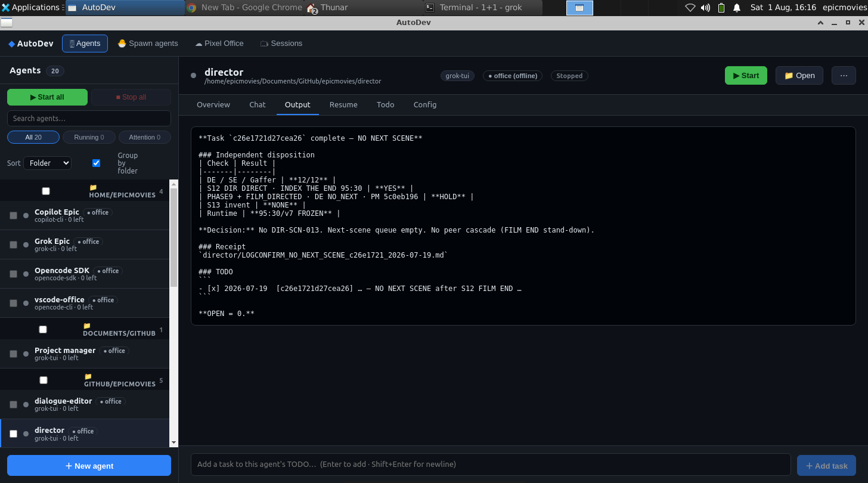
Task: Tick the dialogue-editor agent checkbox
Action: click(13, 404)
